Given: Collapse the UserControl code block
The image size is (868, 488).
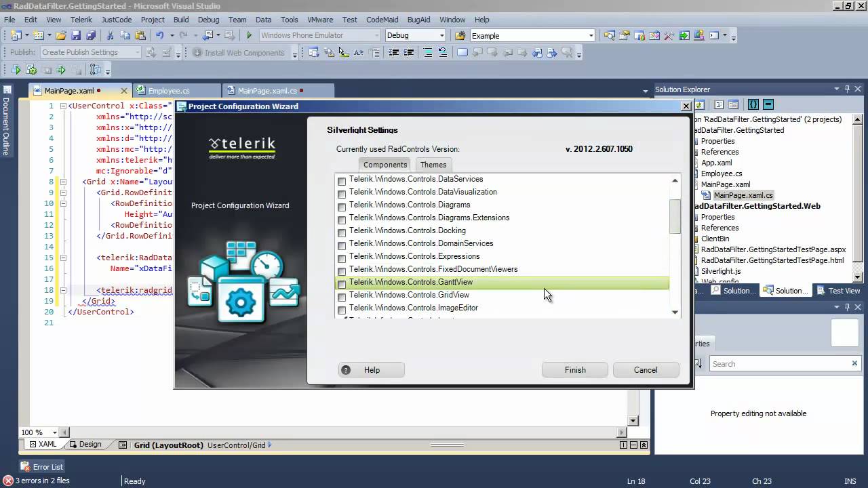Looking at the screenshot, I should point(63,106).
